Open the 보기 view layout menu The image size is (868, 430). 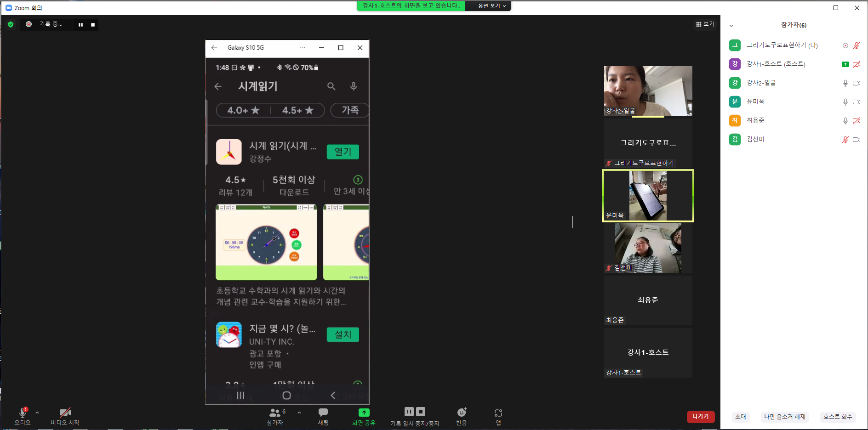[x=705, y=24]
